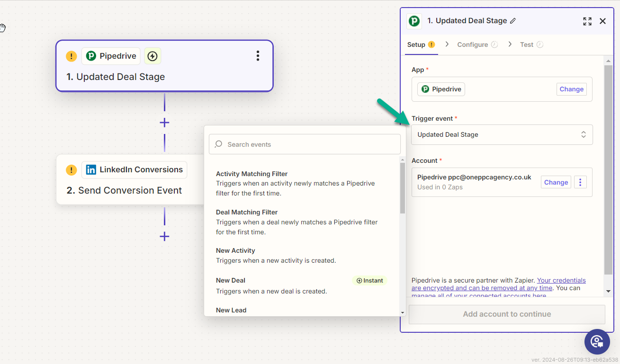Switch to the Test tab
This screenshot has height=364, width=620.
[531, 44]
